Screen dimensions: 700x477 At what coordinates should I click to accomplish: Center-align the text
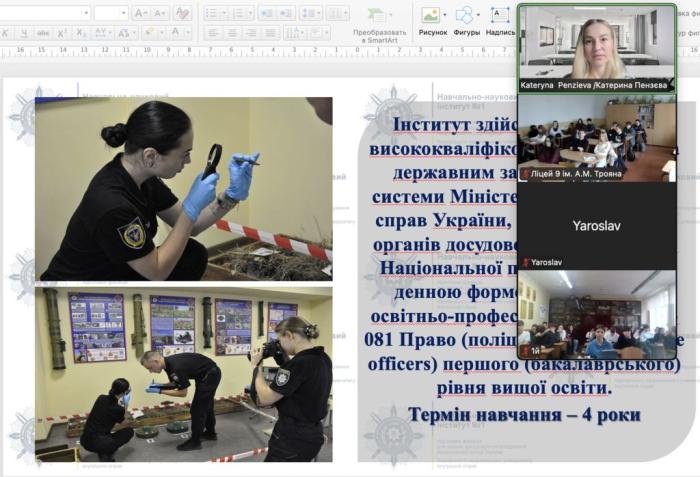231,33
